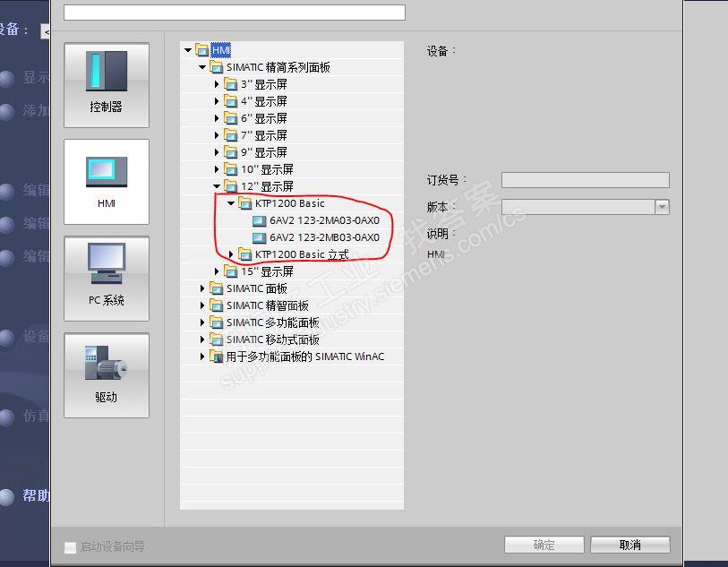Click device icon for 6AV2 123-2MB03-0AX0
Screen dimensions: 728x567
260,237
